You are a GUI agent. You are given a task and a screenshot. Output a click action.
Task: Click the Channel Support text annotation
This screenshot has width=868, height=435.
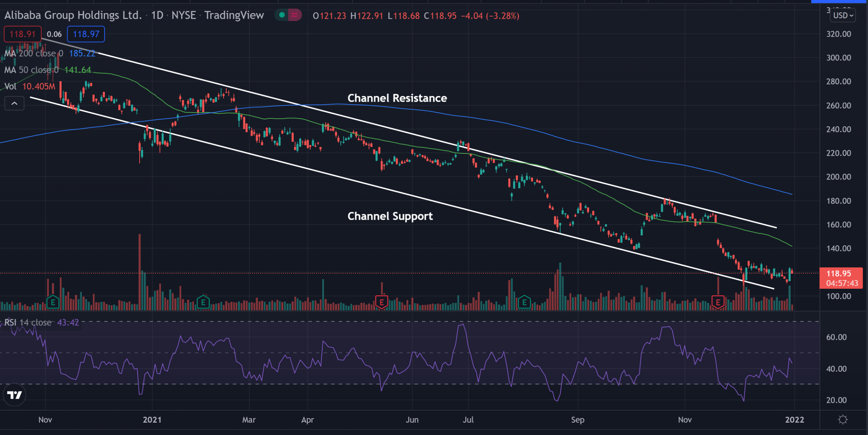pos(390,216)
